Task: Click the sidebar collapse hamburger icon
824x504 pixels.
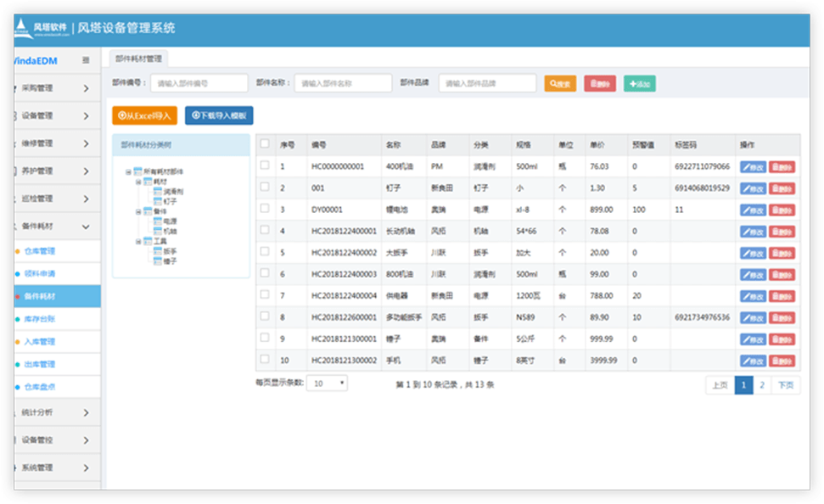Action: click(x=86, y=60)
